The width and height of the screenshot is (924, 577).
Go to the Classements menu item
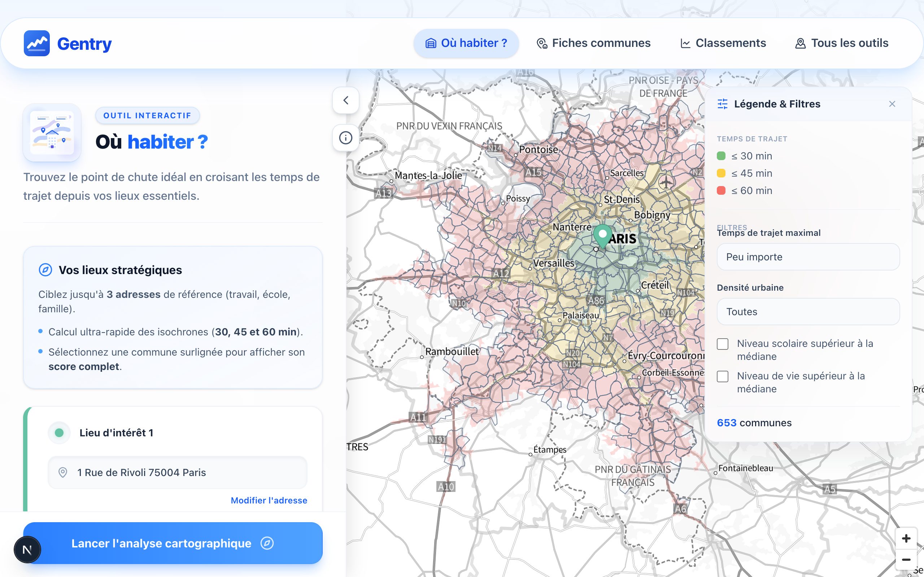click(x=723, y=43)
